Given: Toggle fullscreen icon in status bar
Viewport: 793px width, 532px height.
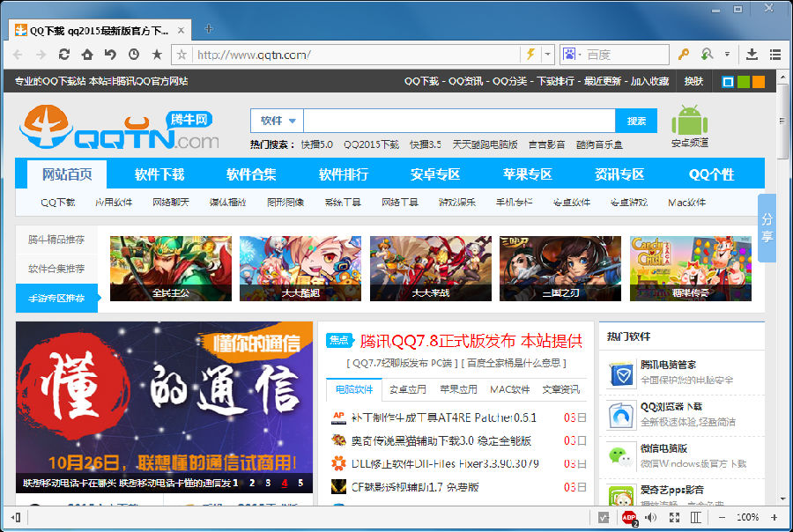Looking at the screenshot, I should point(674,517).
